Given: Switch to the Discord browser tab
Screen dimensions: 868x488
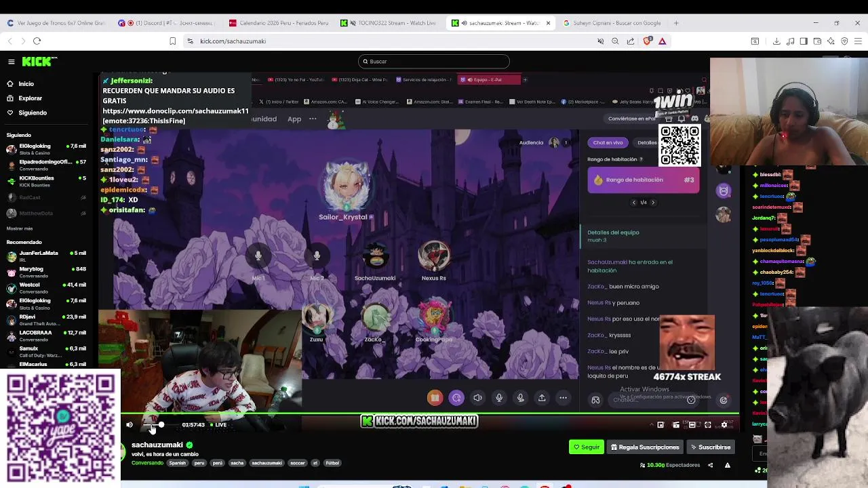Looking at the screenshot, I should (166, 23).
